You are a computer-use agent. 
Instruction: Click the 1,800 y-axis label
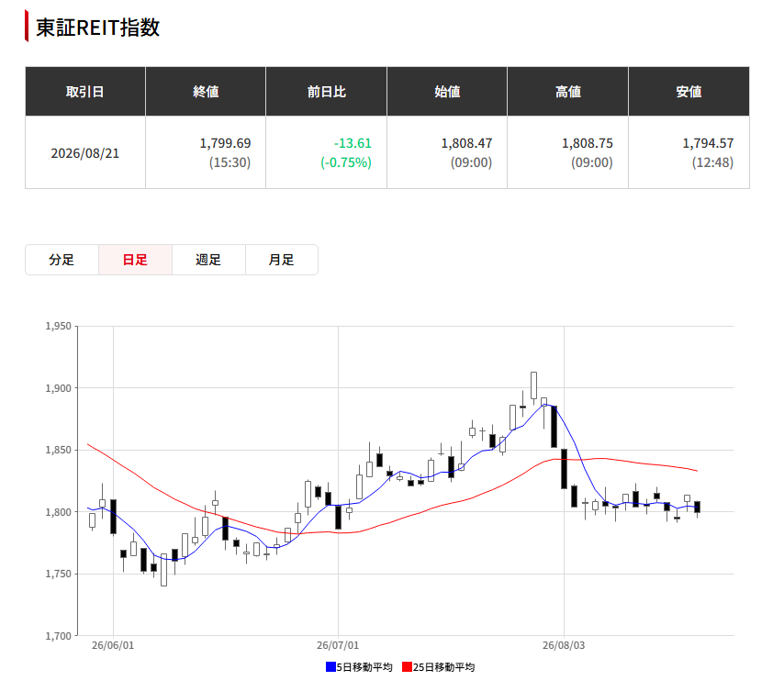(x=59, y=512)
